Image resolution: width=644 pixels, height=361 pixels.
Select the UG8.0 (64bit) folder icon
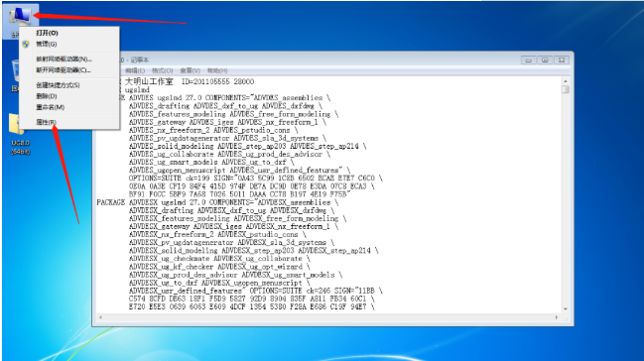[x=20, y=134]
